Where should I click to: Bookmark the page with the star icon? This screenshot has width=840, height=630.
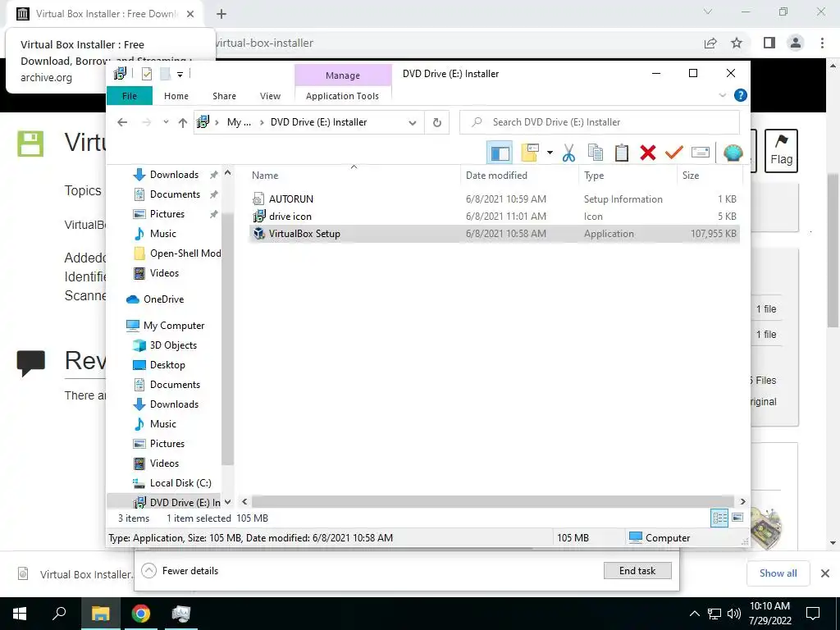click(x=737, y=43)
